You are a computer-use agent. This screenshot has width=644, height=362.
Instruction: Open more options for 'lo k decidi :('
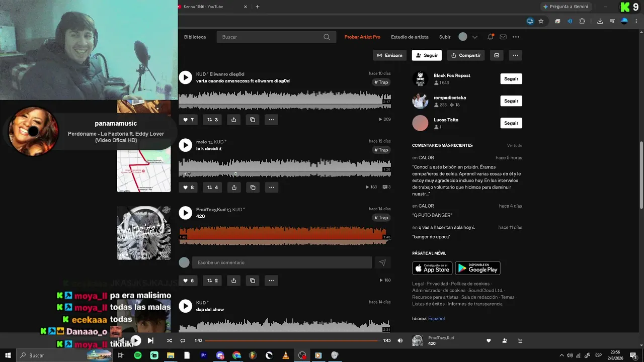[x=271, y=188]
